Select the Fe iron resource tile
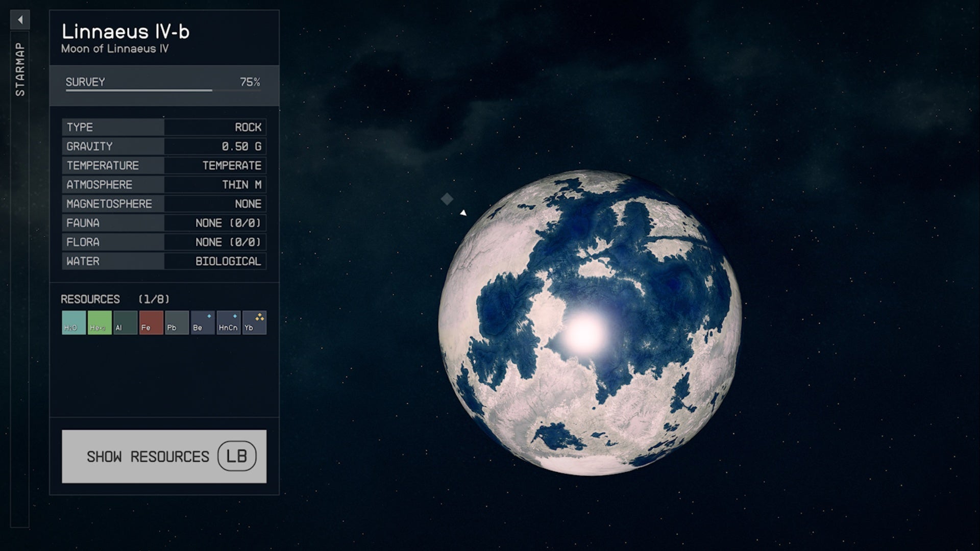 coord(151,322)
